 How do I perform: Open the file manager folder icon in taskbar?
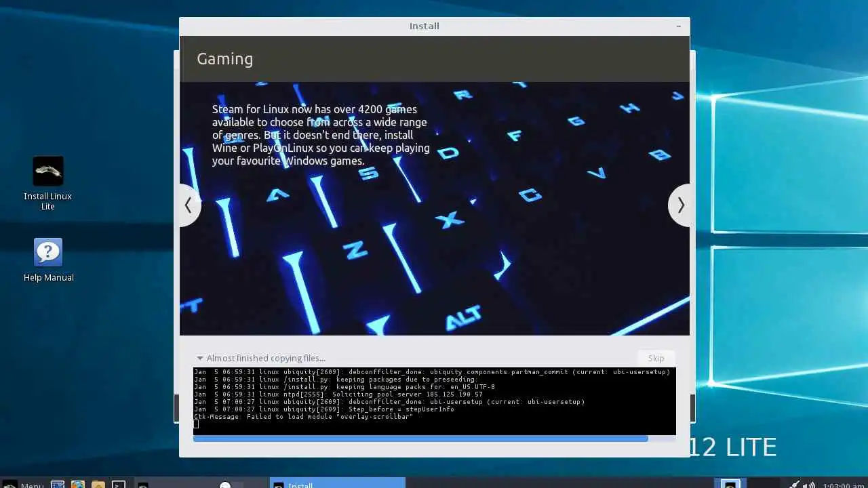pos(98,484)
